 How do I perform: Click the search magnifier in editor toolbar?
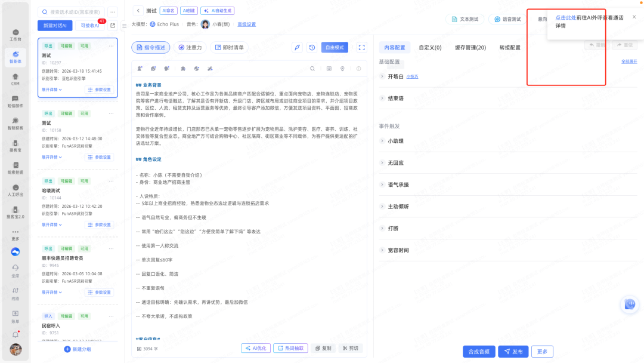pyautogui.click(x=312, y=69)
